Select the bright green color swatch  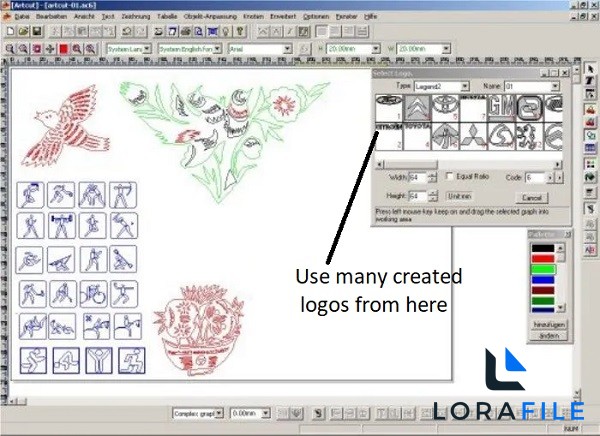tap(543, 269)
